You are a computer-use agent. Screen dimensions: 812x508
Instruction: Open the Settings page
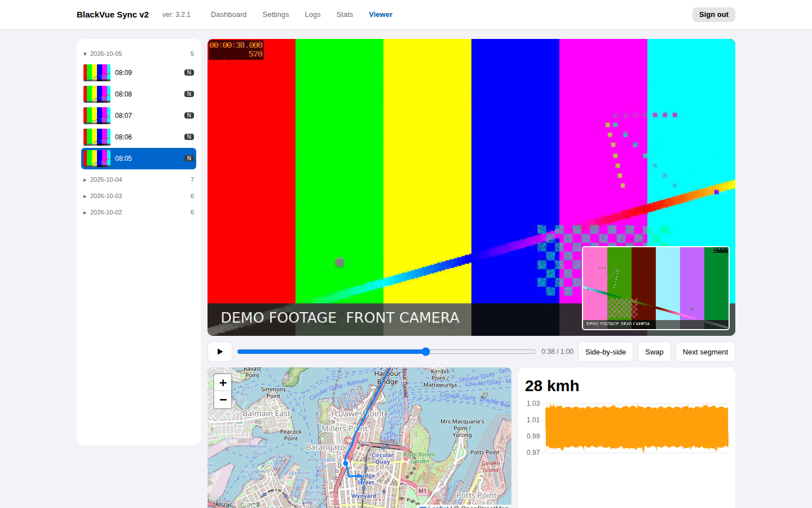point(276,15)
